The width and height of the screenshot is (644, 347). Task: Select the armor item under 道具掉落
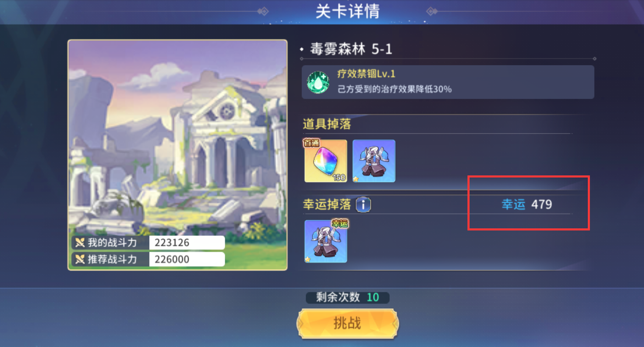(374, 161)
